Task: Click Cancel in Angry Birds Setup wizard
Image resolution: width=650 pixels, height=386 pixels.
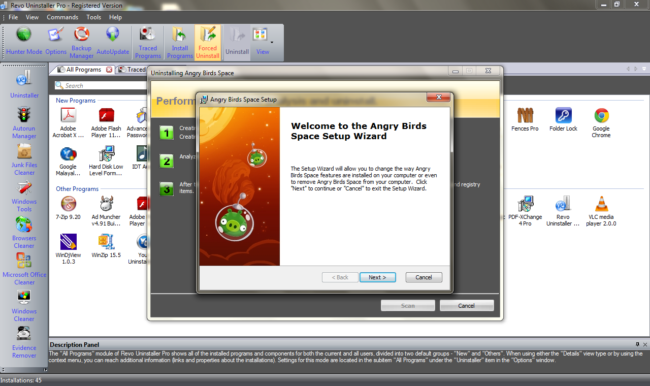Action: (x=424, y=277)
